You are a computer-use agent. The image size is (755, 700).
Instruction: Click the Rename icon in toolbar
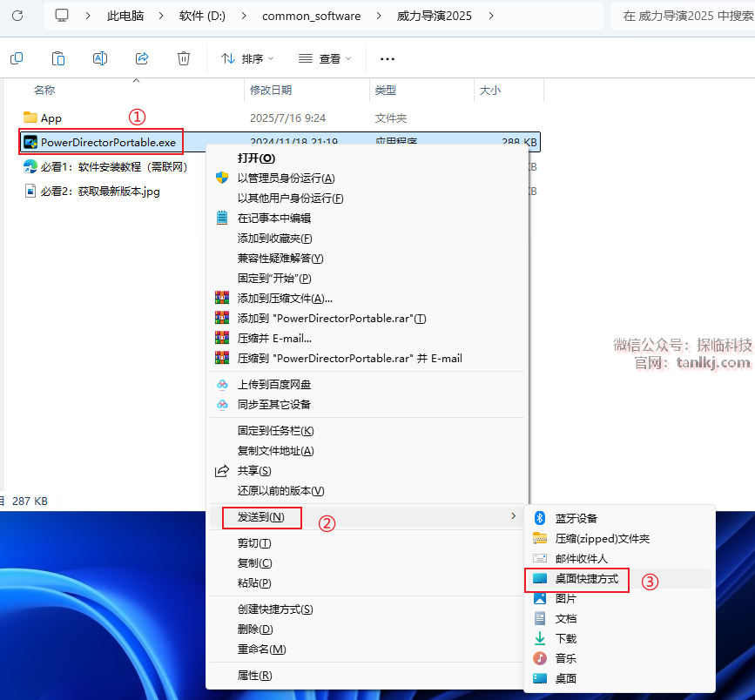[x=100, y=58]
